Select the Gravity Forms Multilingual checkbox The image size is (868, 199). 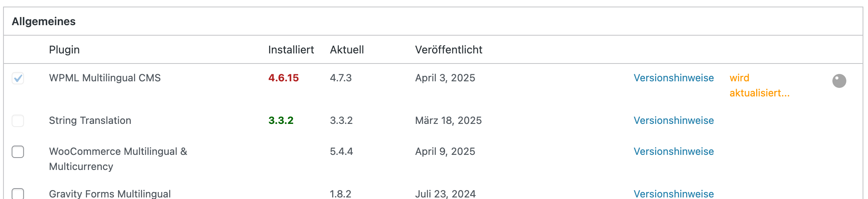[18, 194]
